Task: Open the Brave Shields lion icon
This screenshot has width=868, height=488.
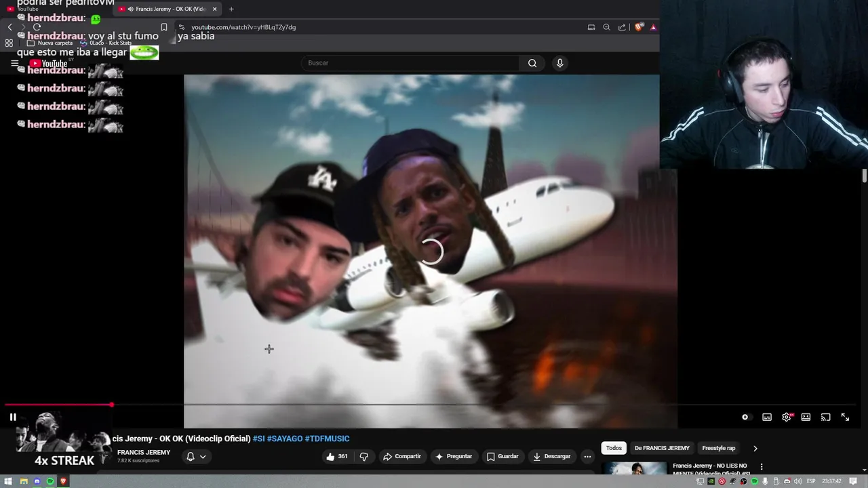Action: click(639, 27)
